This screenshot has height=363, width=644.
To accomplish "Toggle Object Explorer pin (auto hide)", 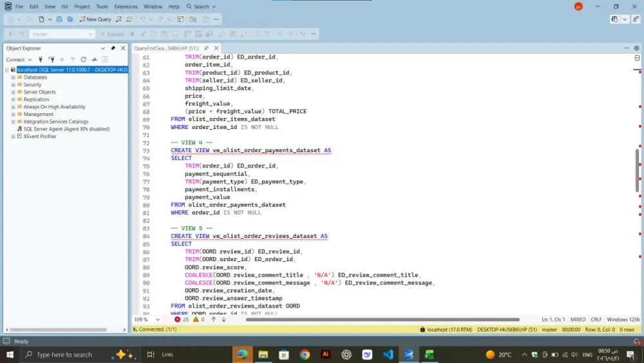I will [x=113, y=48].
